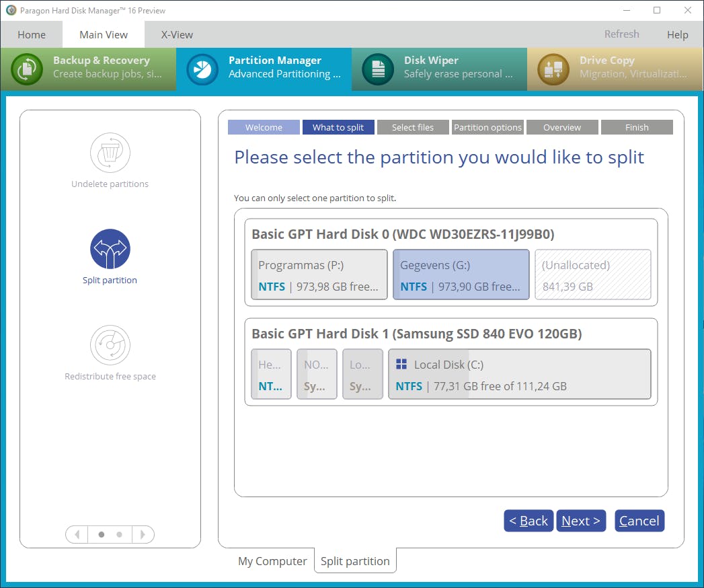Select the Partition options wizard step

coord(487,127)
